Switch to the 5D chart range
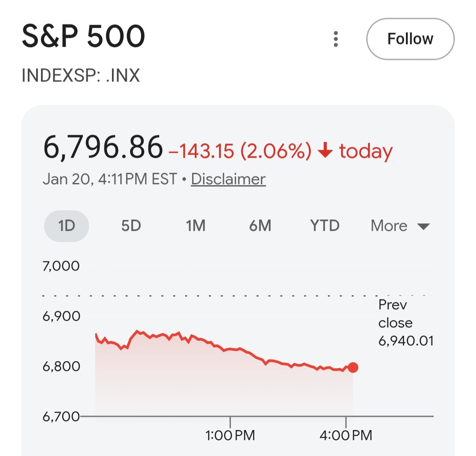The image size is (476, 456). tap(131, 226)
